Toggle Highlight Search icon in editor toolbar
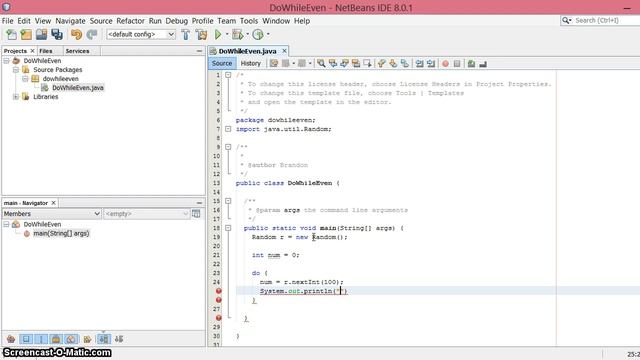This screenshot has width=640, height=360. pos(356,64)
